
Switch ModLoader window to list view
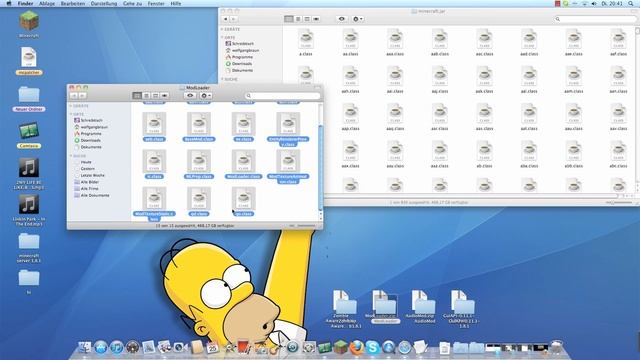[x=146, y=96]
